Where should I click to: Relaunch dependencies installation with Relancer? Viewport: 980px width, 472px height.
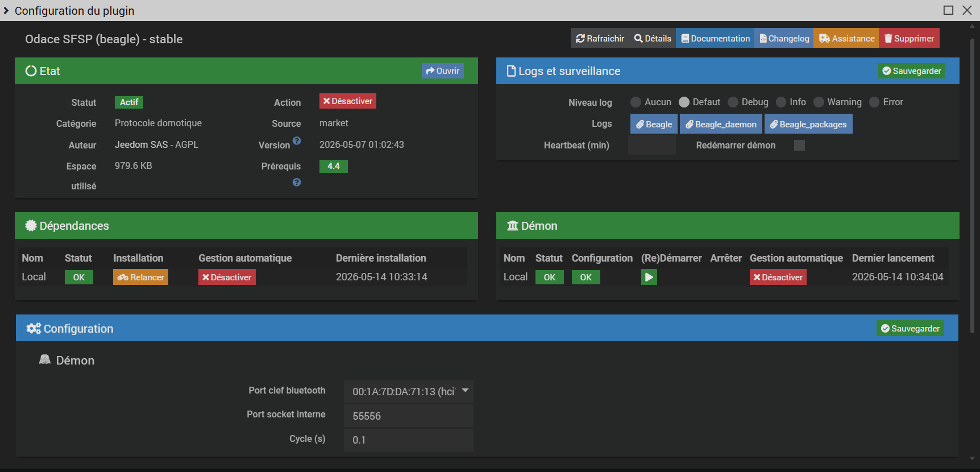(140, 277)
